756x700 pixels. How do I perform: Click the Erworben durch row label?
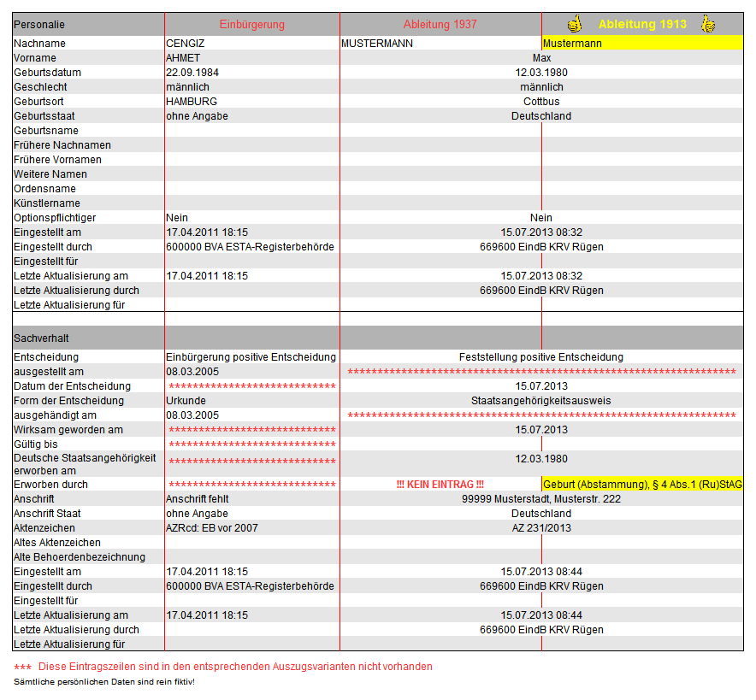(50, 485)
